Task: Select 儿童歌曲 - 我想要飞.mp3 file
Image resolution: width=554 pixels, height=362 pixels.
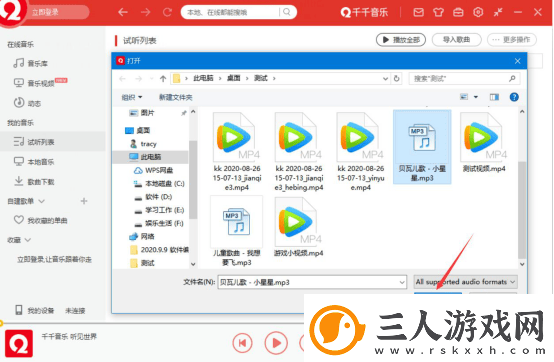Action: pyautogui.click(x=237, y=231)
